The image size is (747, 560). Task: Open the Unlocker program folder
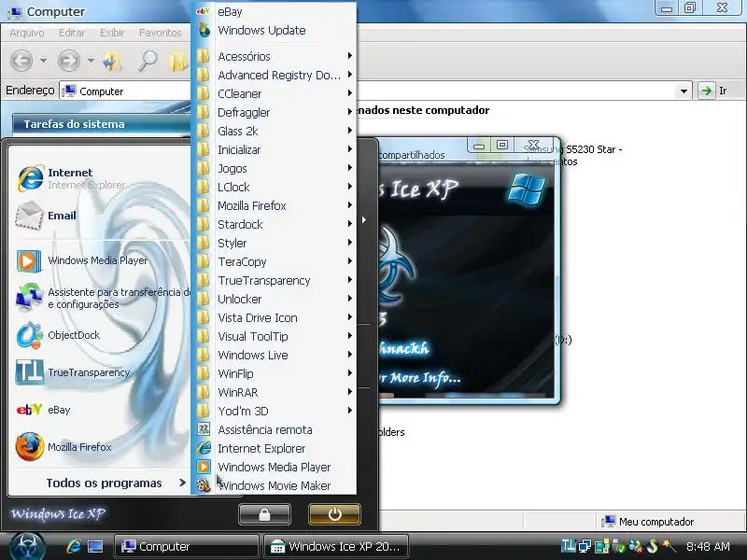point(274,299)
